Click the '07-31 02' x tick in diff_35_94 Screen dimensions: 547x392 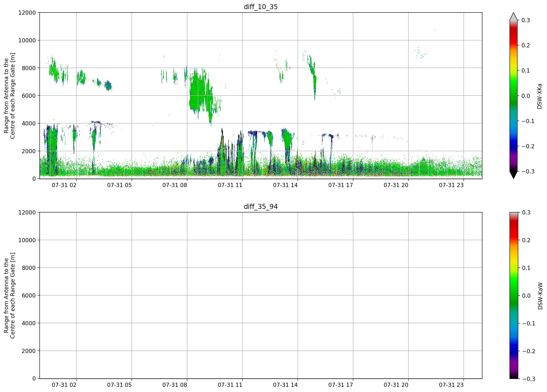click(x=64, y=385)
